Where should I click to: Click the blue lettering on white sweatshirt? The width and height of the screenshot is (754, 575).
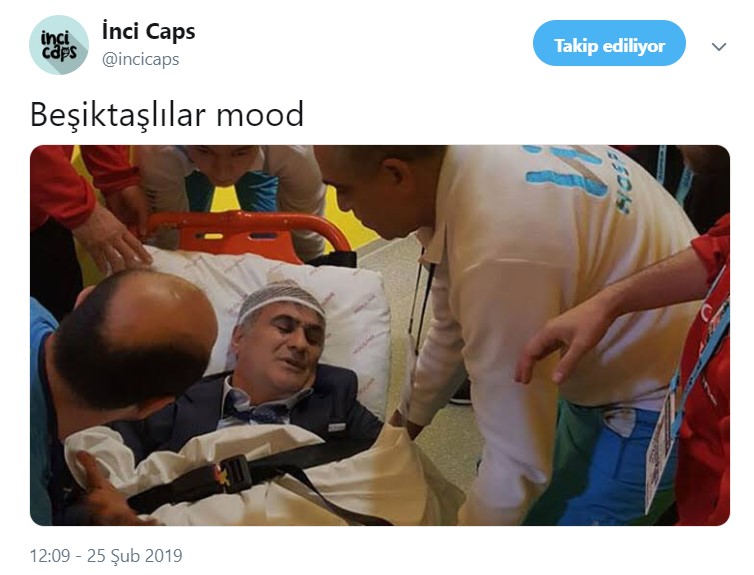coord(577,174)
